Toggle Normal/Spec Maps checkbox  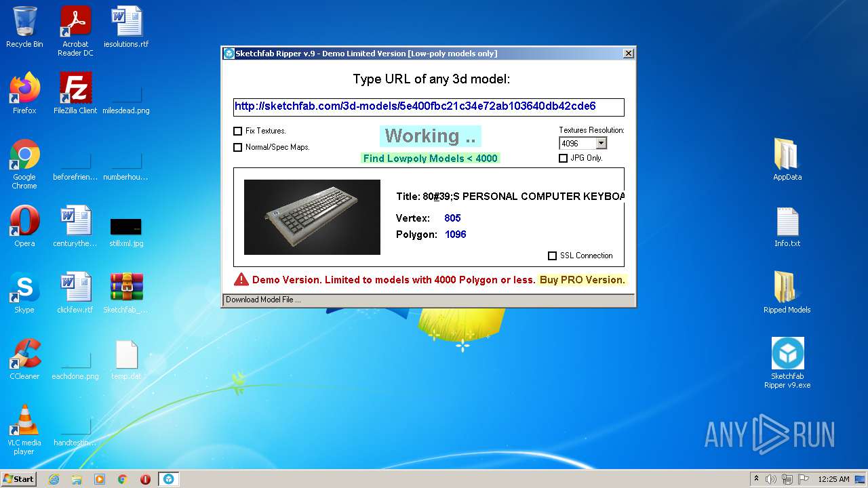[x=237, y=147]
